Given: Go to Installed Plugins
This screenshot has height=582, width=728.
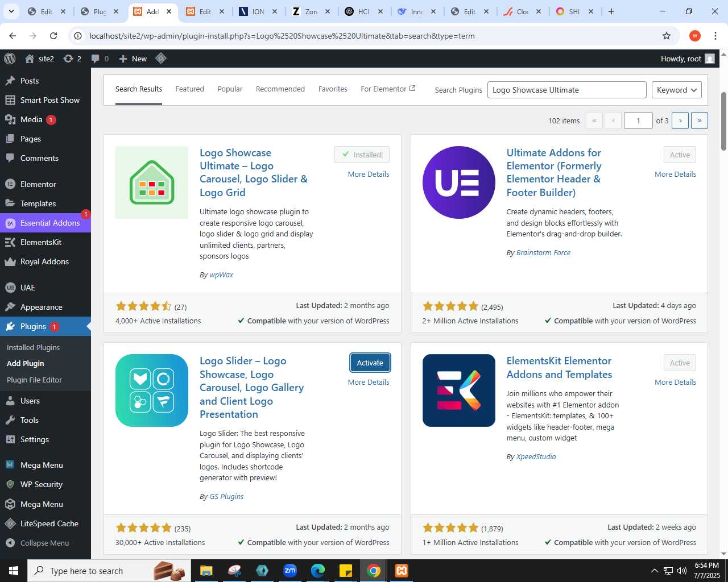Looking at the screenshot, I should tap(33, 347).
